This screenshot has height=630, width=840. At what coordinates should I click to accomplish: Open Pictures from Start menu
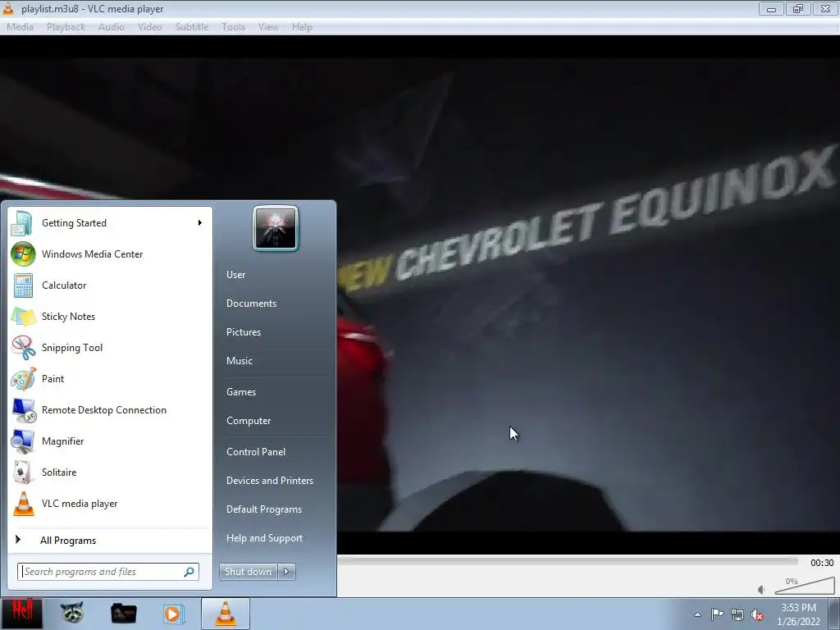pyautogui.click(x=244, y=332)
